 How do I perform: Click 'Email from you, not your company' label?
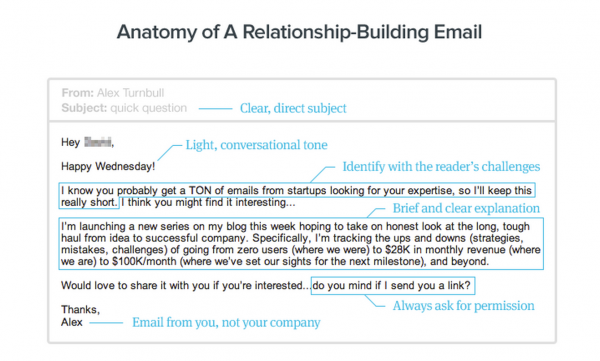[226, 323]
